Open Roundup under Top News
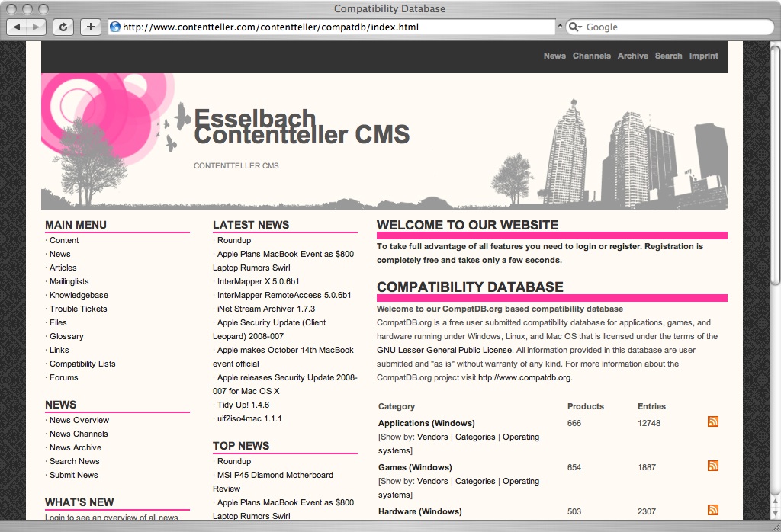This screenshot has height=532, width=781. 234,461
